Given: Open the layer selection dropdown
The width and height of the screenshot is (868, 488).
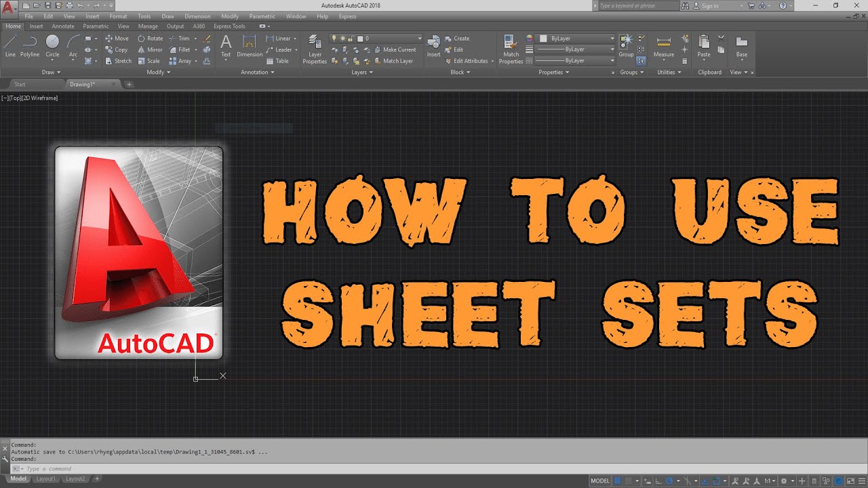Looking at the screenshot, I should click(x=376, y=39).
